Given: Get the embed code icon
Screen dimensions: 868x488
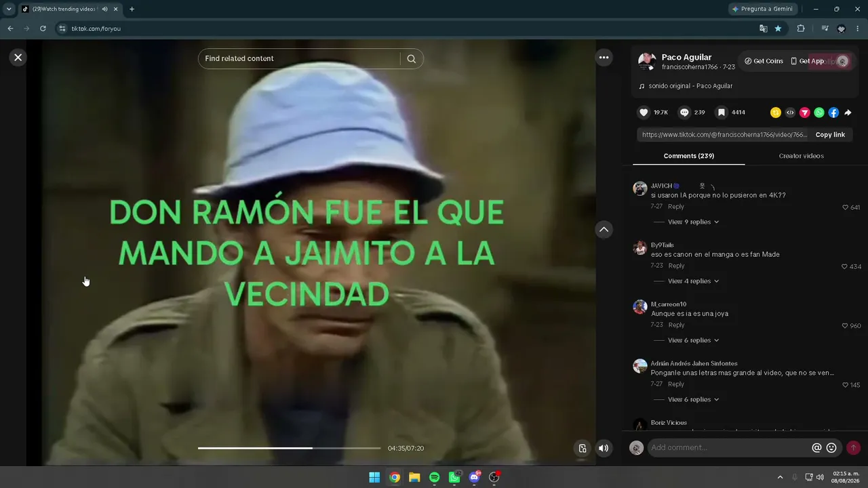Looking at the screenshot, I should pyautogui.click(x=790, y=113).
